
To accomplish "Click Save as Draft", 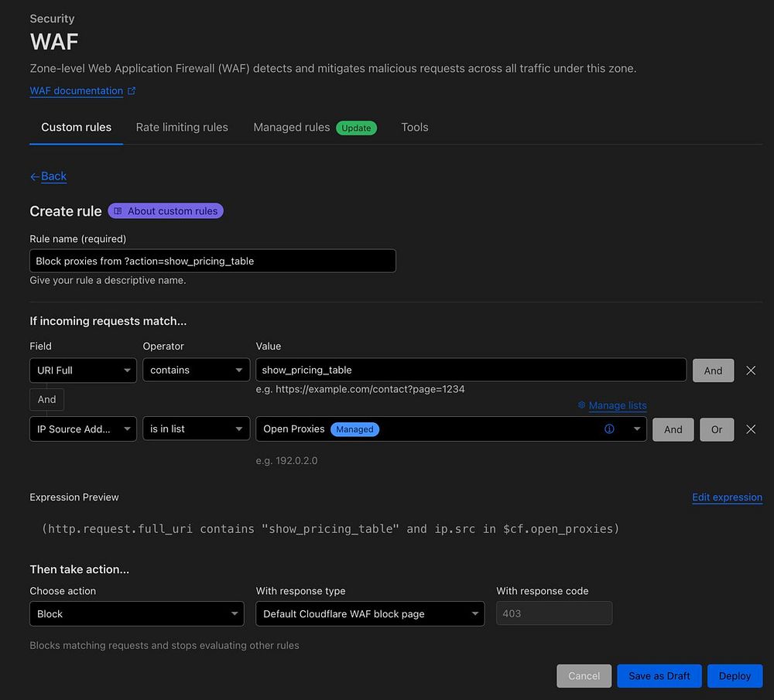I will (659, 676).
